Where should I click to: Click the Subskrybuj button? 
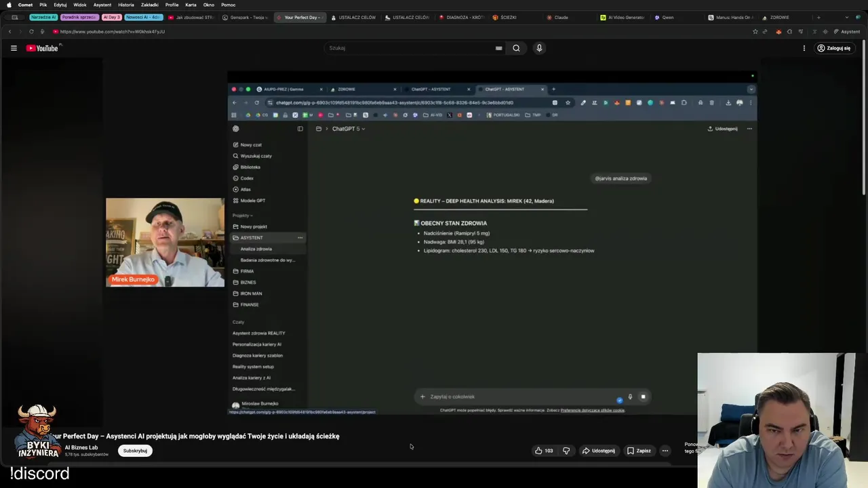pos(135,451)
